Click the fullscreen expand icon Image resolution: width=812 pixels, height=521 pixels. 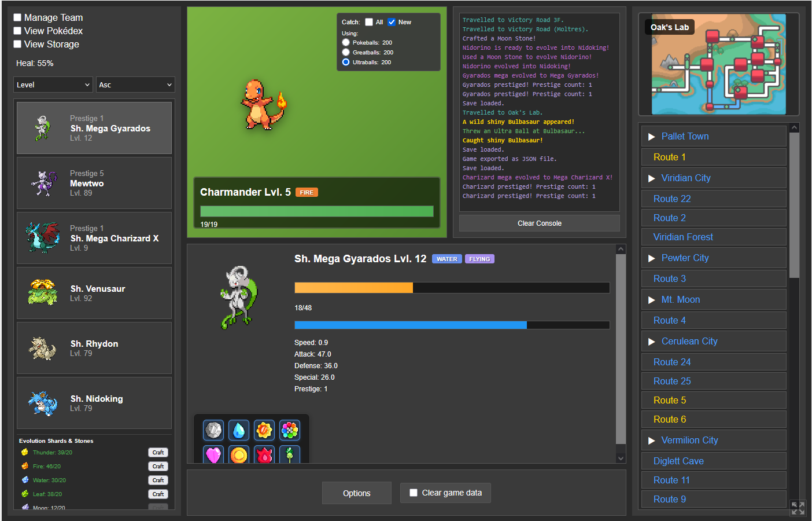coord(798,508)
